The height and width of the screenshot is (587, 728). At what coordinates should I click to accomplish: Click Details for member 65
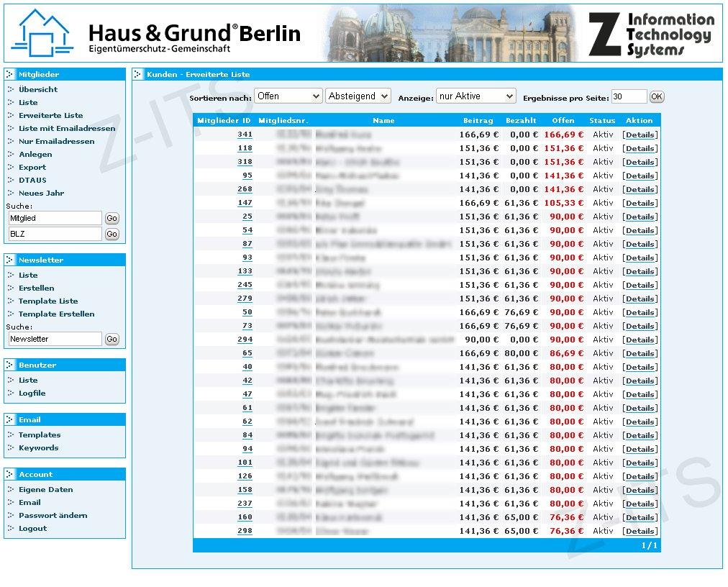(x=640, y=353)
